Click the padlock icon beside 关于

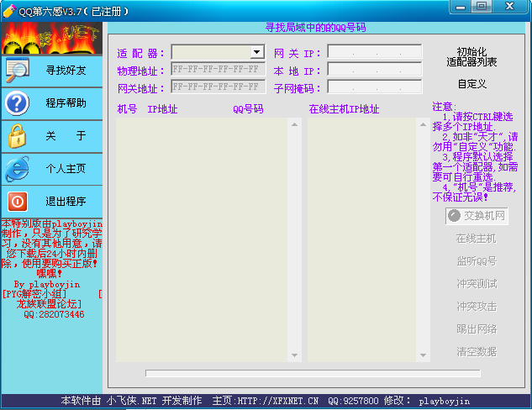tap(17, 135)
